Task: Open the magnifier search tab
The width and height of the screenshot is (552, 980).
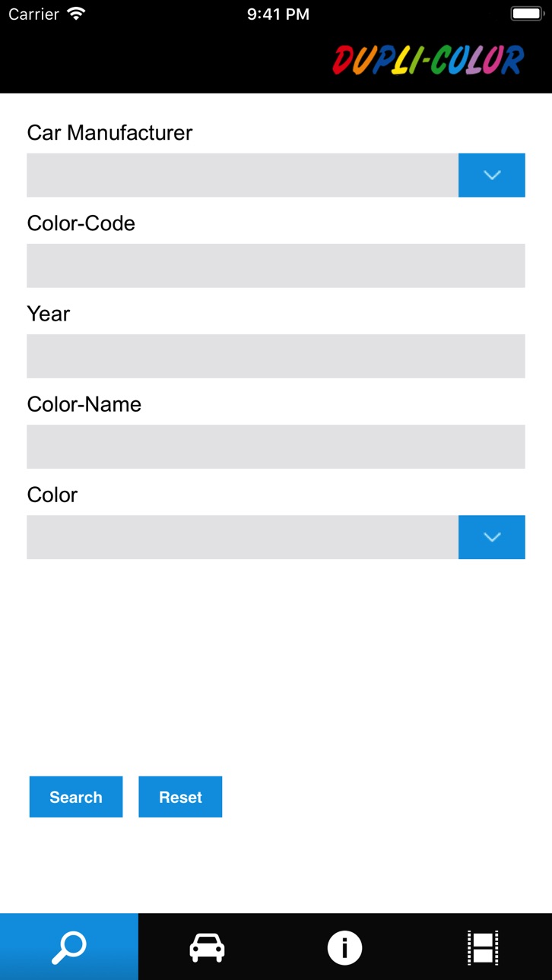Action: tap(69, 947)
